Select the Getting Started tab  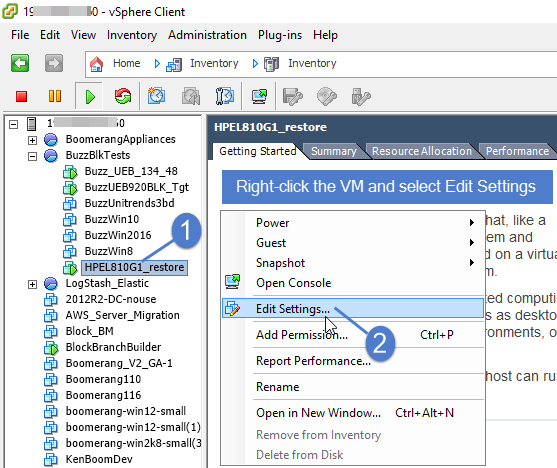pos(258,151)
